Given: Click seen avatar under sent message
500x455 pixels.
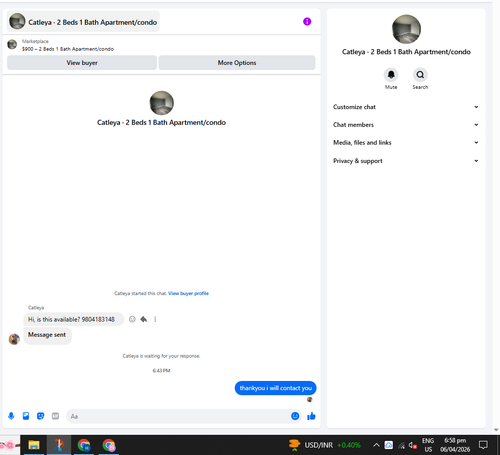Looking at the screenshot, I should click(310, 399).
